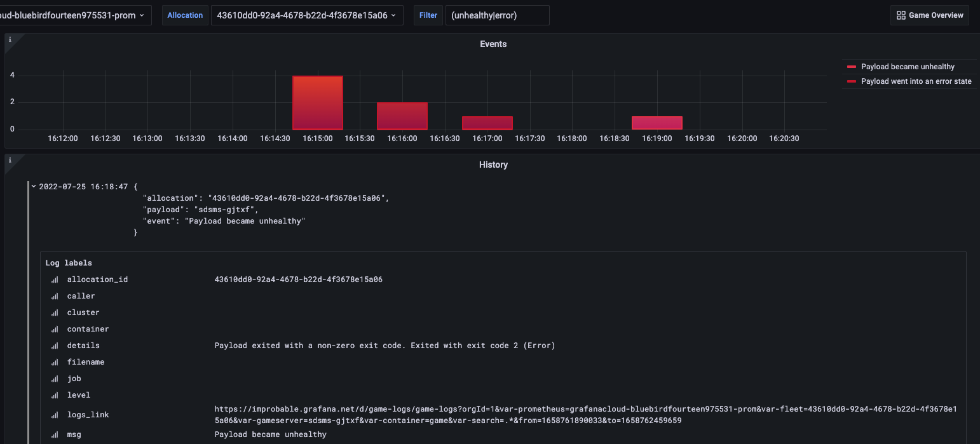The width and height of the screenshot is (980, 444).
Task: Click stats icon beside the filename label
Action: tap(55, 362)
